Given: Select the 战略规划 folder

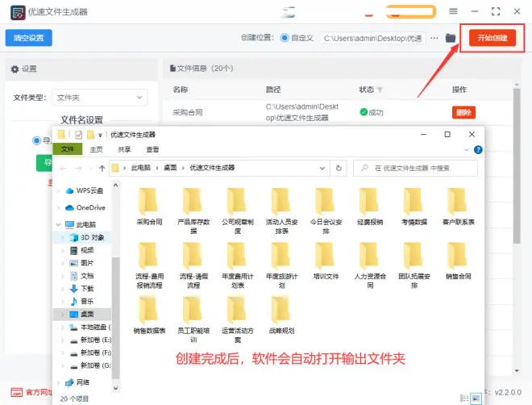Looking at the screenshot, I should point(281,315).
